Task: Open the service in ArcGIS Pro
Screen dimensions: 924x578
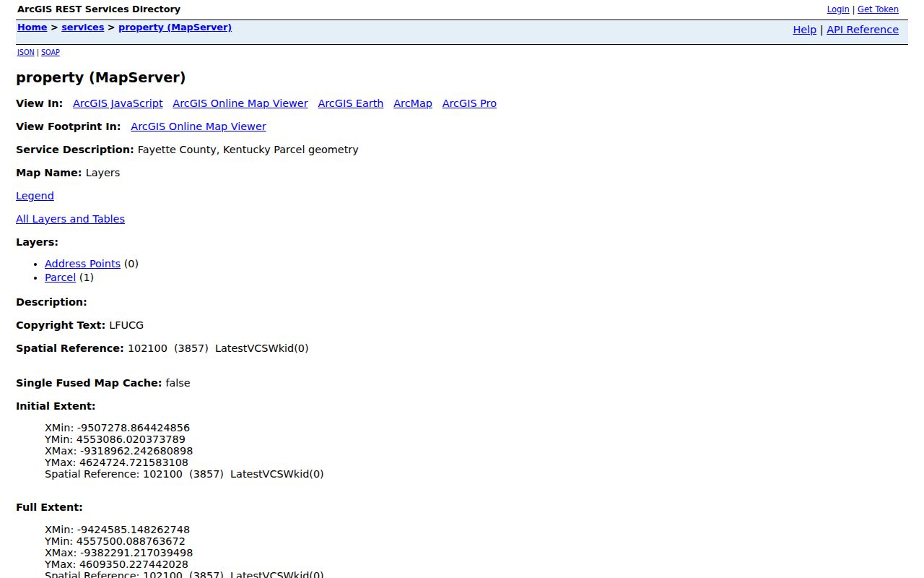Action: [x=469, y=103]
